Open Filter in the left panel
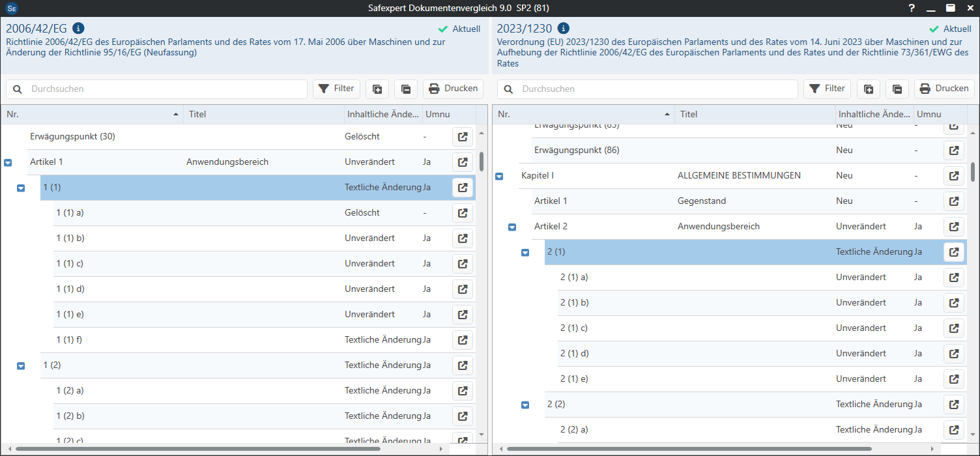The height and width of the screenshot is (456, 980). pos(336,89)
